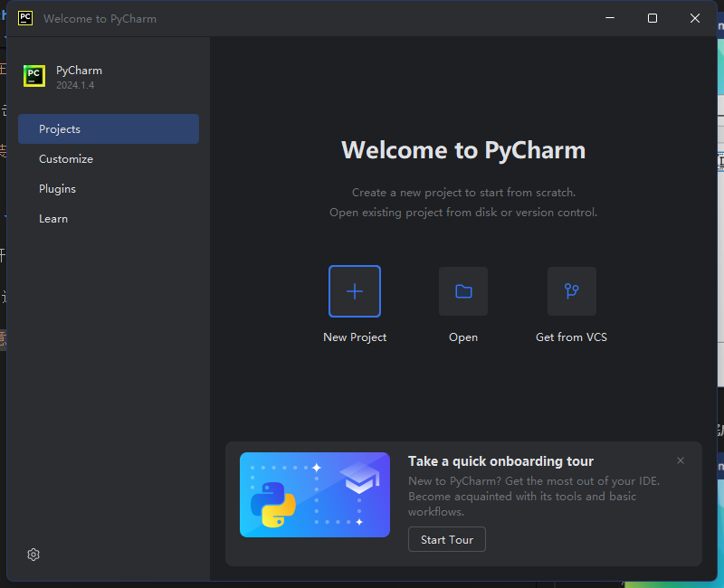Click the Get from VCS text label
This screenshot has width=724, height=588.
click(x=571, y=337)
